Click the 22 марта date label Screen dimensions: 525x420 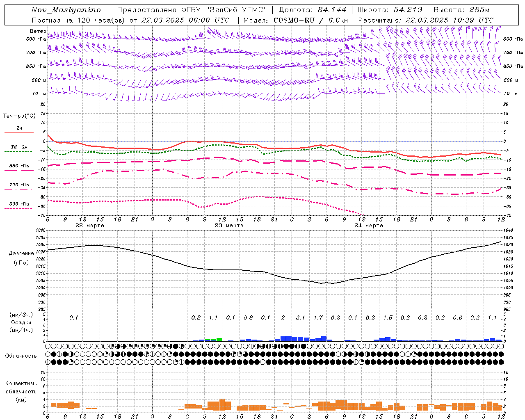click(90, 226)
